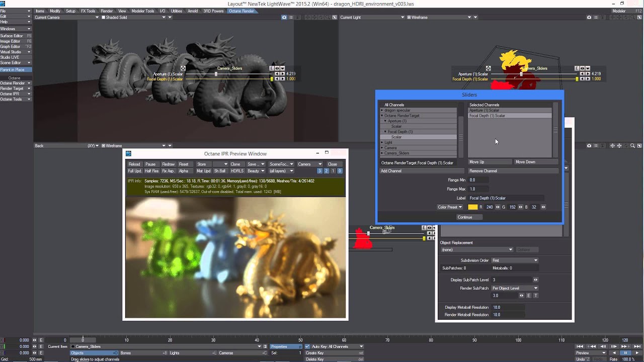The image size is (644, 362).
Task: Switch to the Octane Render tab
Action: click(x=242, y=10)
